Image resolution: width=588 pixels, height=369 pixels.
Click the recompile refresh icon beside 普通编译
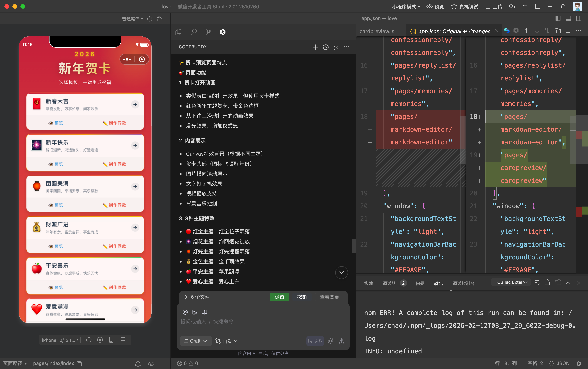150,19
